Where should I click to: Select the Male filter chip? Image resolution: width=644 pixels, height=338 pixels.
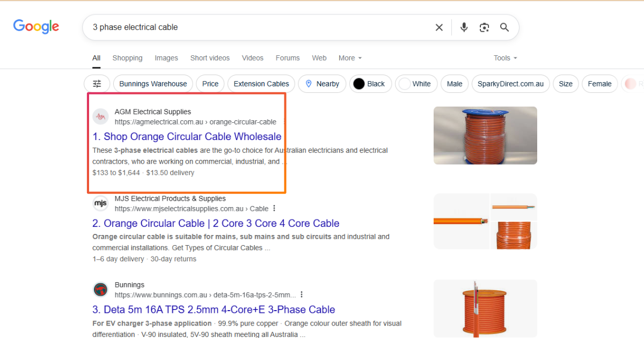455,84
